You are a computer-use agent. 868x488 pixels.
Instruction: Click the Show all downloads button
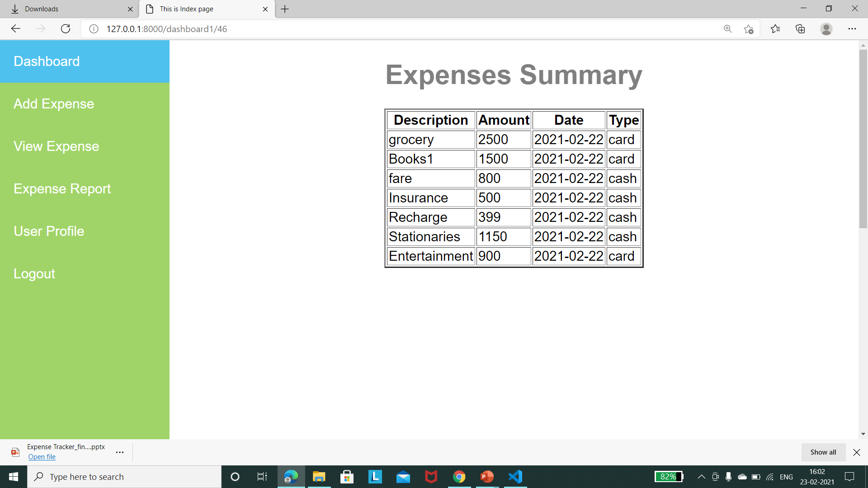(x=823, y=452)
